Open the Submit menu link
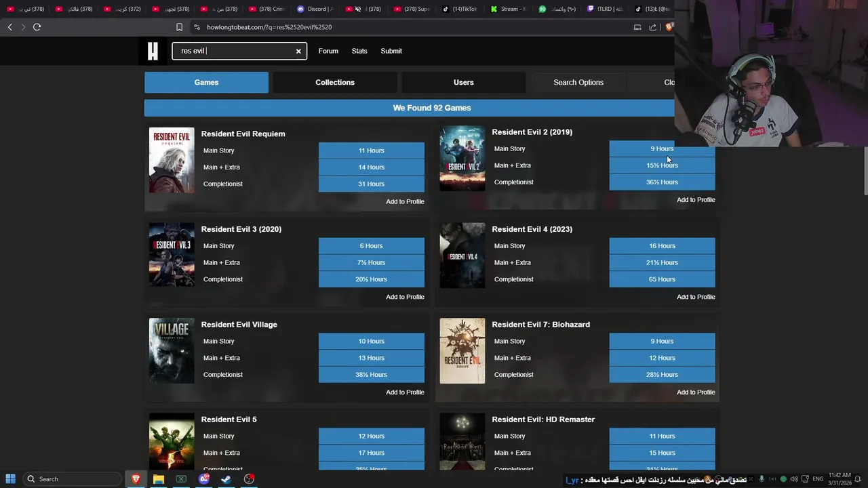This screenshot has width=868, height=488. (391, 51)
